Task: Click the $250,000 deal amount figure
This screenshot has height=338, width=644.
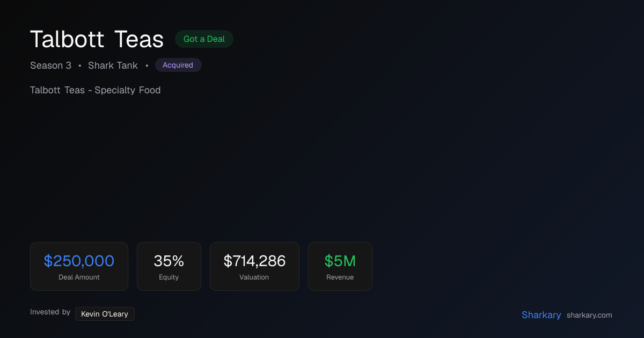Action: pyautogui.click(x=79, y=261)
